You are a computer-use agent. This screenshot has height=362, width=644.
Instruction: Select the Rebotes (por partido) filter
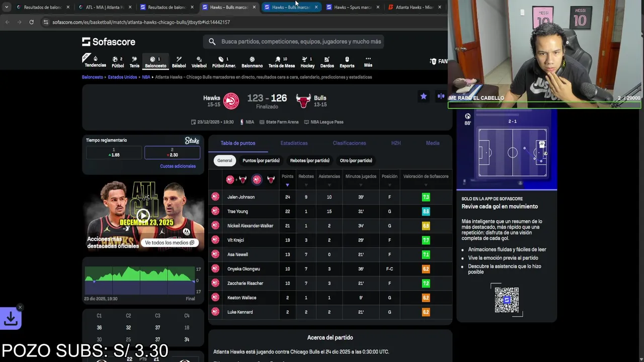coord(309,160)
